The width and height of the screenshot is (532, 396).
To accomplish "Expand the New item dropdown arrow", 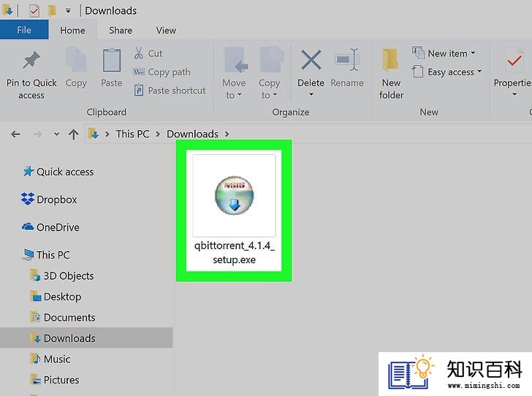I will 473,53.
